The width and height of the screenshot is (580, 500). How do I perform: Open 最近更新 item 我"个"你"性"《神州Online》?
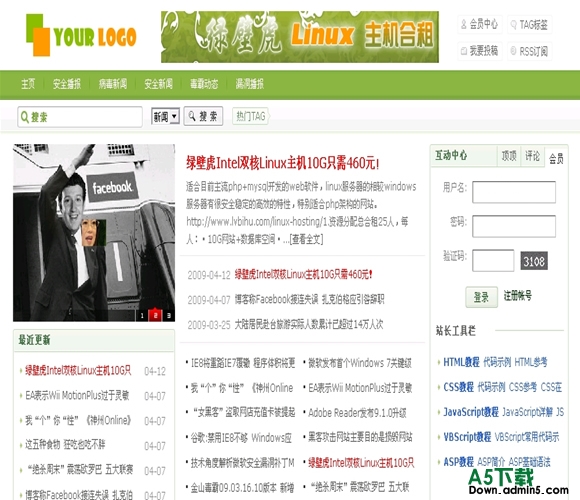78,420
